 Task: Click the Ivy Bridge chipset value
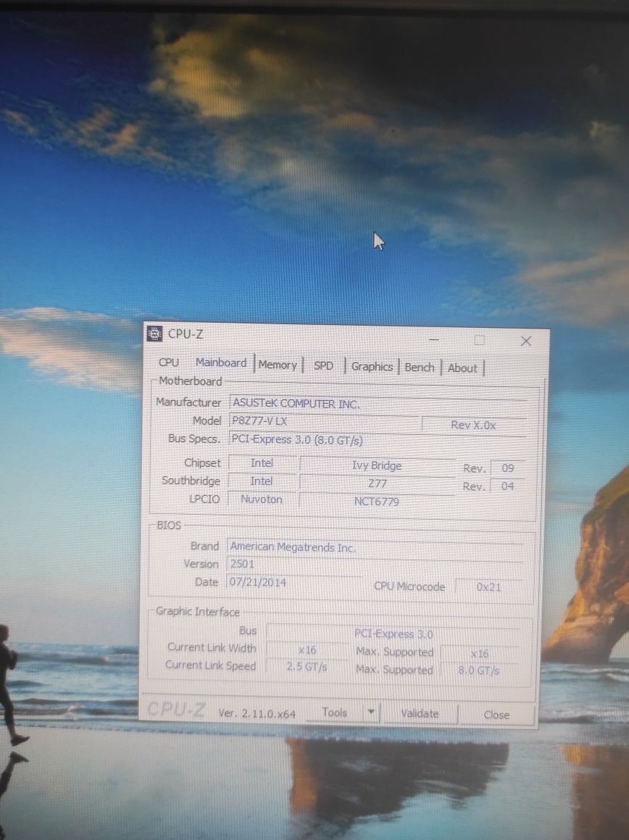click(x=377, y=466)
